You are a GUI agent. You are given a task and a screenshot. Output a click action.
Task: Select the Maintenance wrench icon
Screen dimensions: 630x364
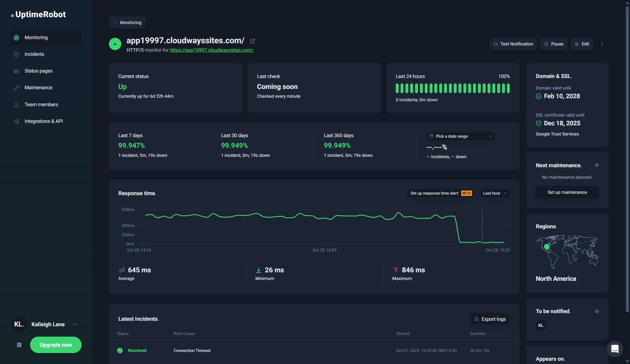click(16, 88)
